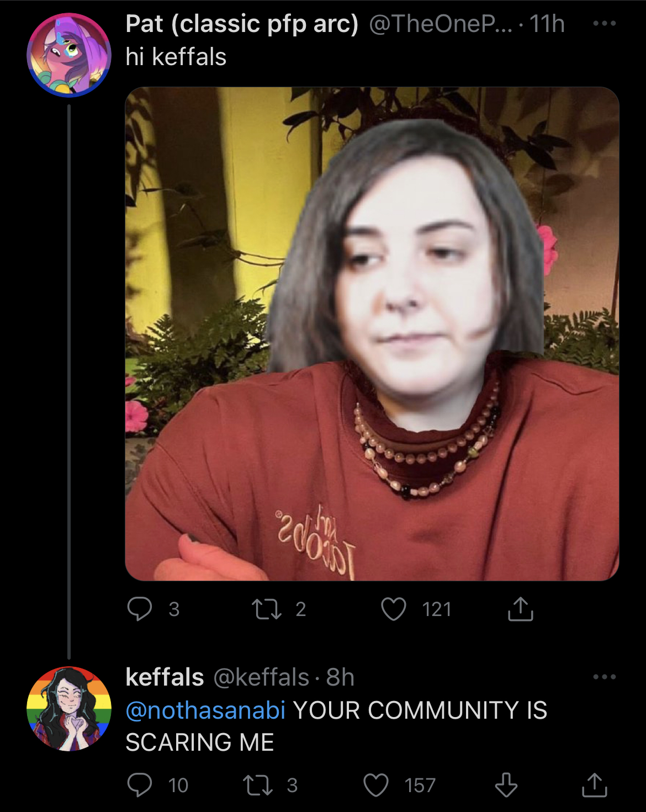This screenshot has height=812, width=646.
Task: Open more options for keffals' tweet
Action: (604, 677)
